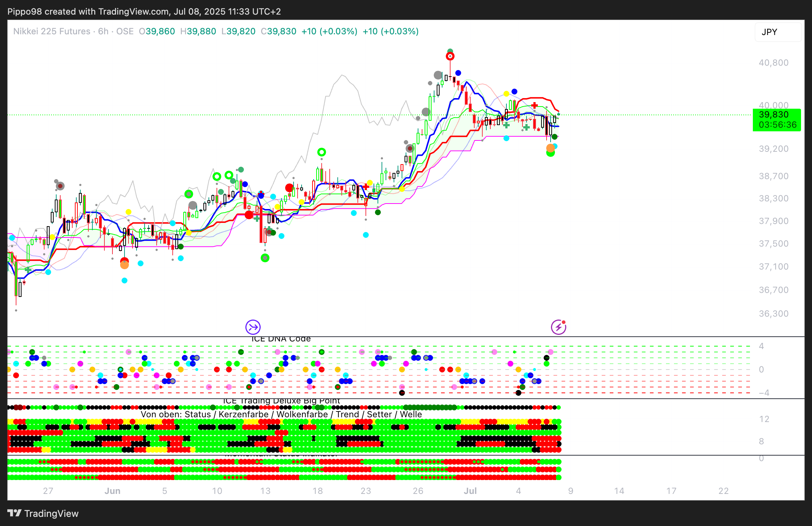Screen dimensions: 812x526
Task: Click the red bullseye marker at the price peak
Action: click(x=450, y=56)
